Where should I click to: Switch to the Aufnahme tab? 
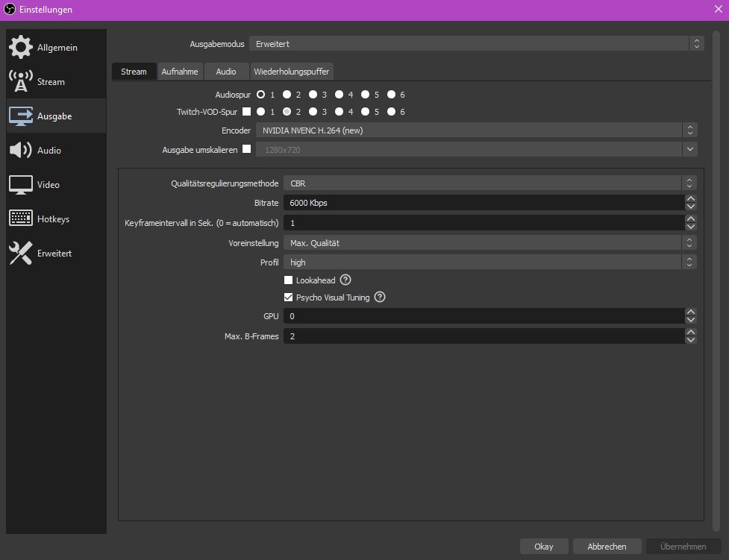click(180, 72)
